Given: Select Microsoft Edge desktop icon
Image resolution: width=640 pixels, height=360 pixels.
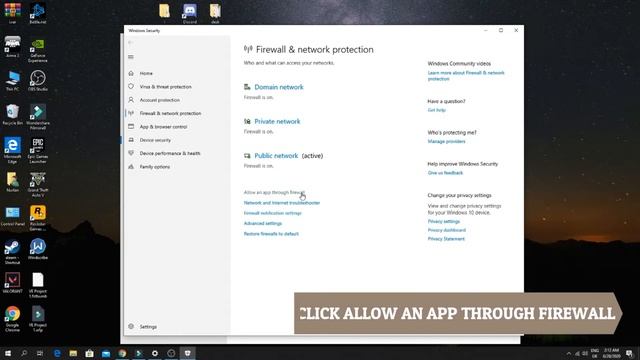Looking at the screenshot, I should click(12, 150).
